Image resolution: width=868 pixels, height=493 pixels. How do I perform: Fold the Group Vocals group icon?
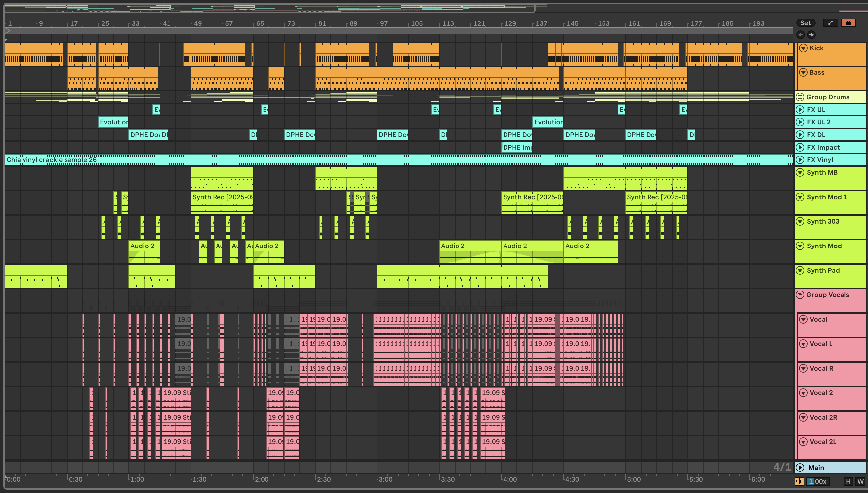(x=800, y=295)
